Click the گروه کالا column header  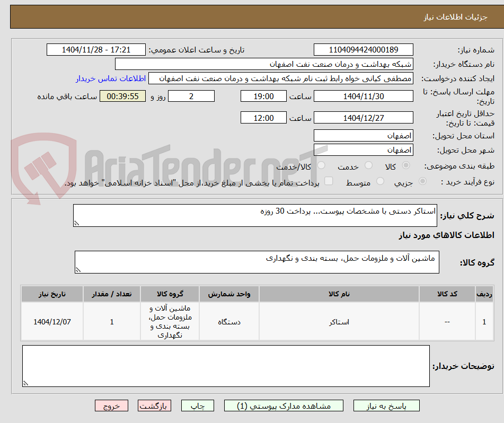point(170,294)
